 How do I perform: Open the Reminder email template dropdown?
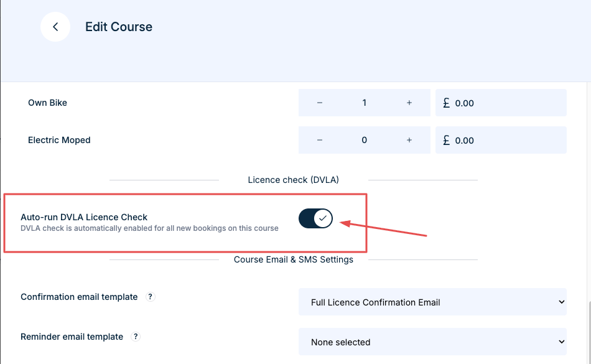[x=432, y=342]
